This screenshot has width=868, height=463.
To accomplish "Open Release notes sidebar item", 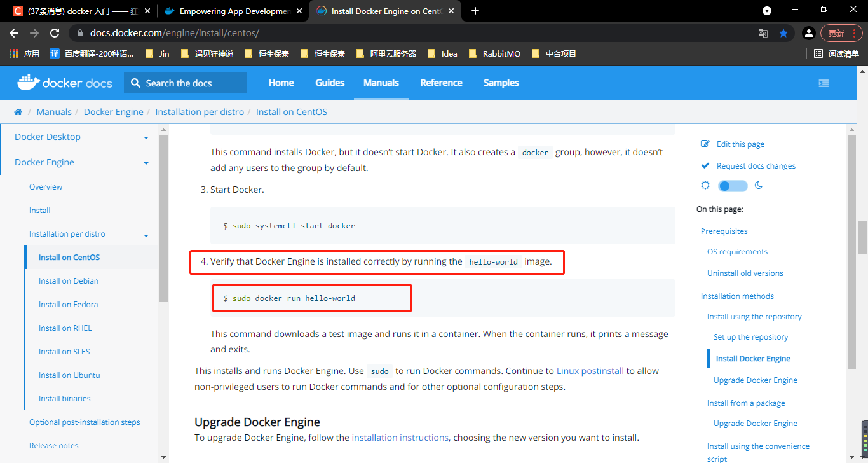I will pos(54,446).
